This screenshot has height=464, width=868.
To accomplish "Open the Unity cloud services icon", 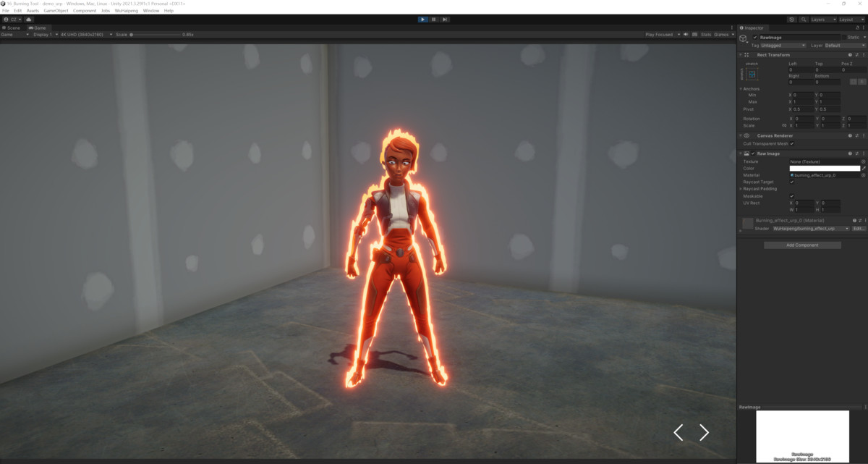I will click(x=29, y=20).
